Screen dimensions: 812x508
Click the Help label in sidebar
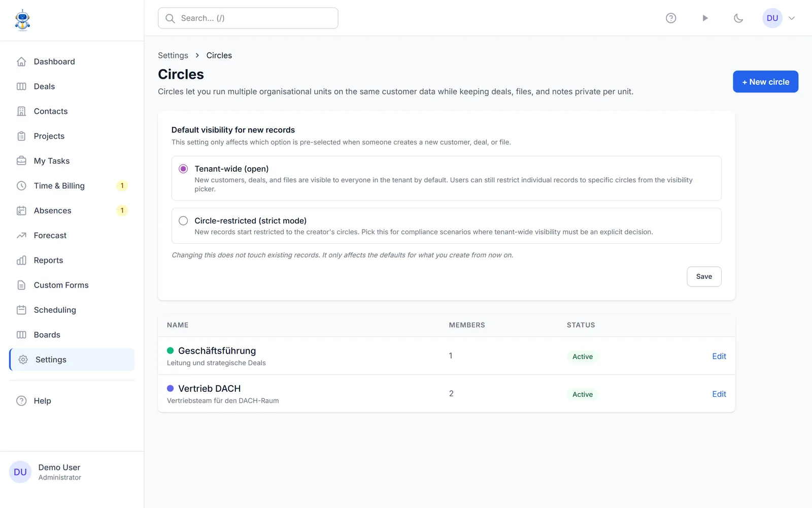tap(43, 401)
